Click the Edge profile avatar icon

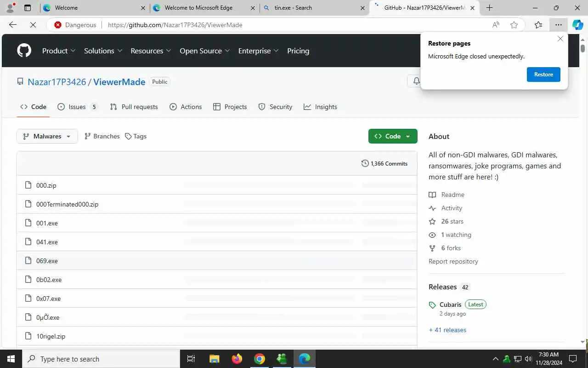pos(10,8)
